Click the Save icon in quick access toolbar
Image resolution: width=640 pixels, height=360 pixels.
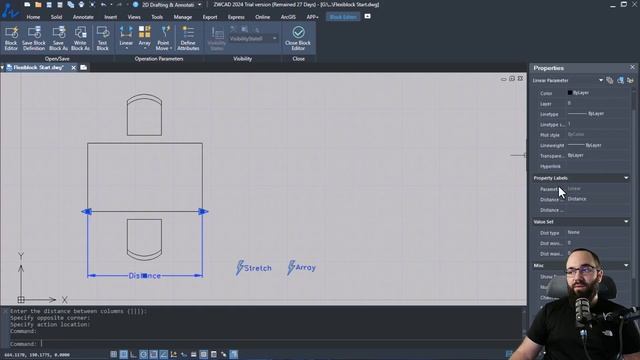coord(49,4)
